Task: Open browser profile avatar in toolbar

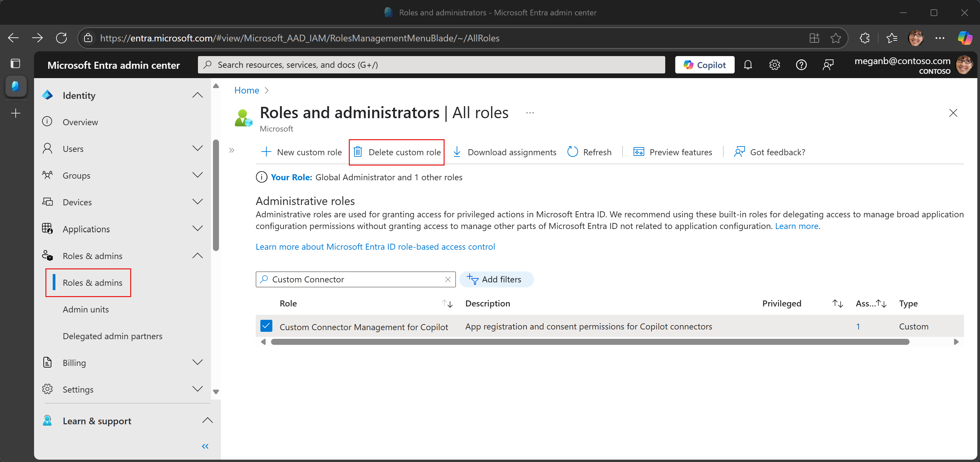Action: [916, 38]
